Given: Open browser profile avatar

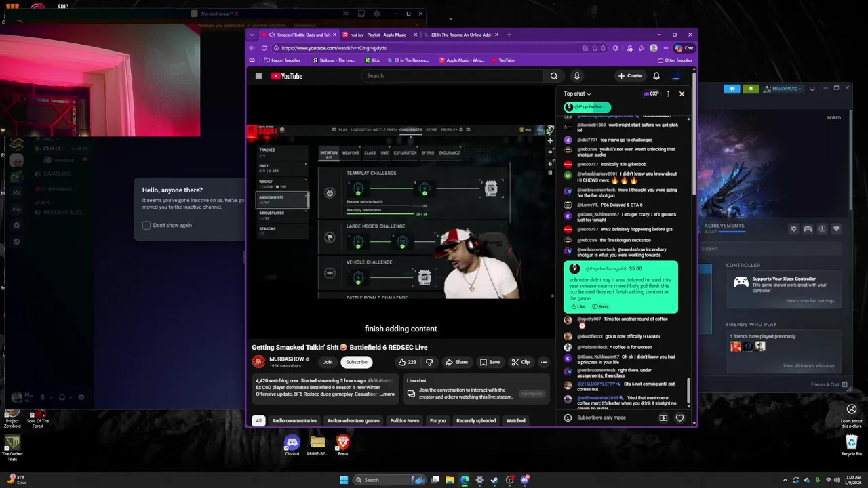Looking at the screenshot, I should click(x=653, y=48).
